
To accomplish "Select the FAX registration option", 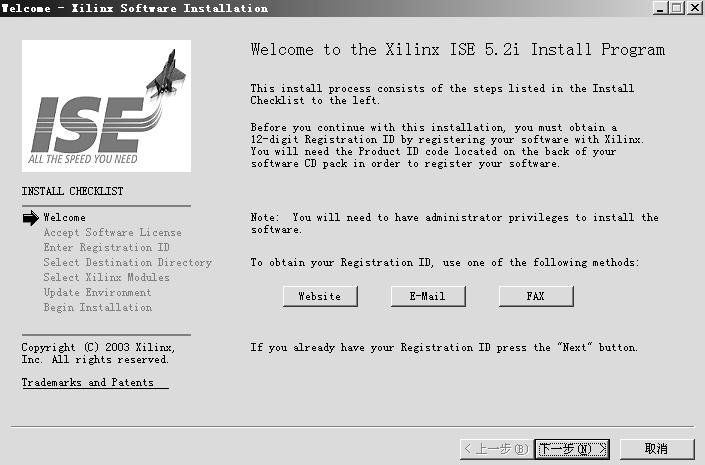I will pos(536,296).
